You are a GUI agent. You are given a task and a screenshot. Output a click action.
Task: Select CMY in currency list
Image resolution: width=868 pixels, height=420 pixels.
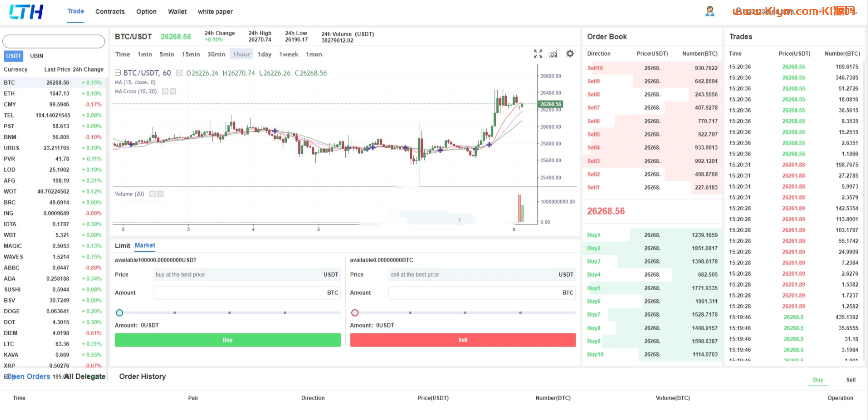point(54,105)
